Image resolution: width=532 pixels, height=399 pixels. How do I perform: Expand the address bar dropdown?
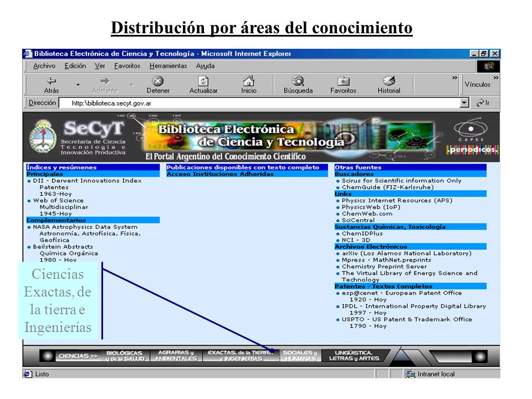464,103
